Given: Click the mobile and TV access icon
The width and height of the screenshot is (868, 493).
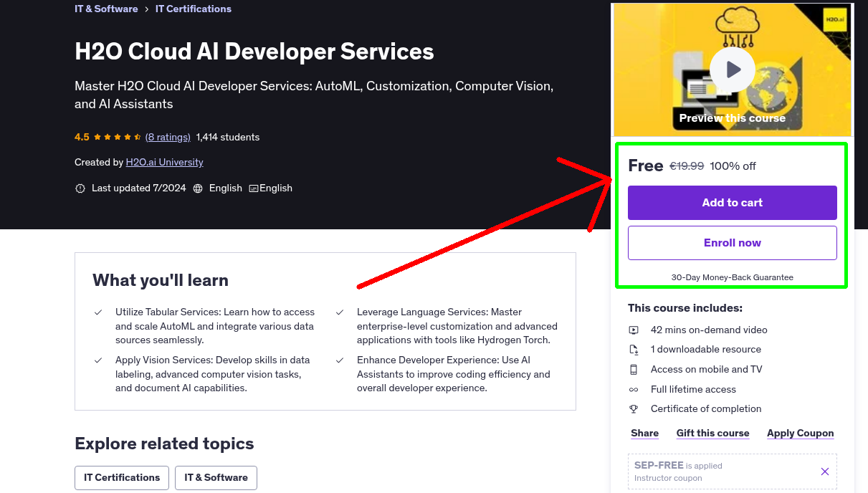Looking at the screenshot, I should 634,369.
